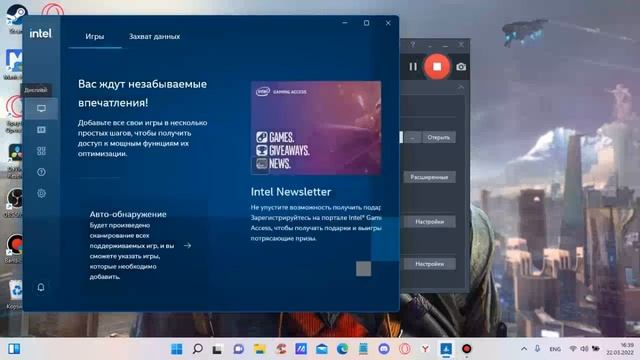This screenshot has width=640, height=360.
Task: Open the Windows Start menu
Action: click(x=177, y=349)
